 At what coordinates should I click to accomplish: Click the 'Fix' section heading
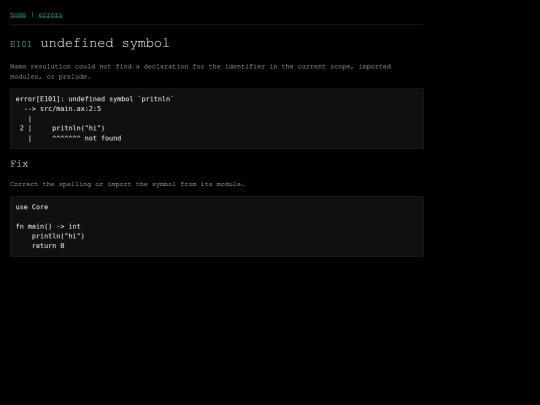click(19, 164)
